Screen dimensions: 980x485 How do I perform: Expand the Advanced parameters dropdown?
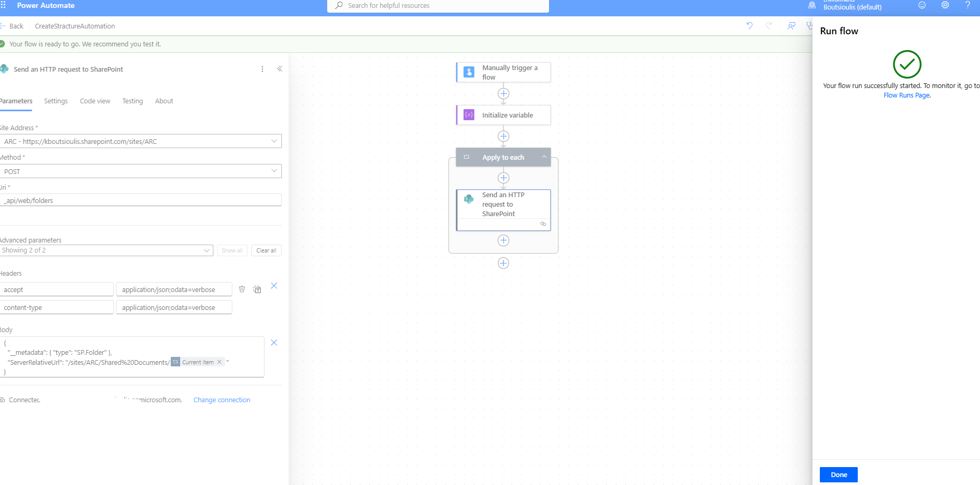207,250
